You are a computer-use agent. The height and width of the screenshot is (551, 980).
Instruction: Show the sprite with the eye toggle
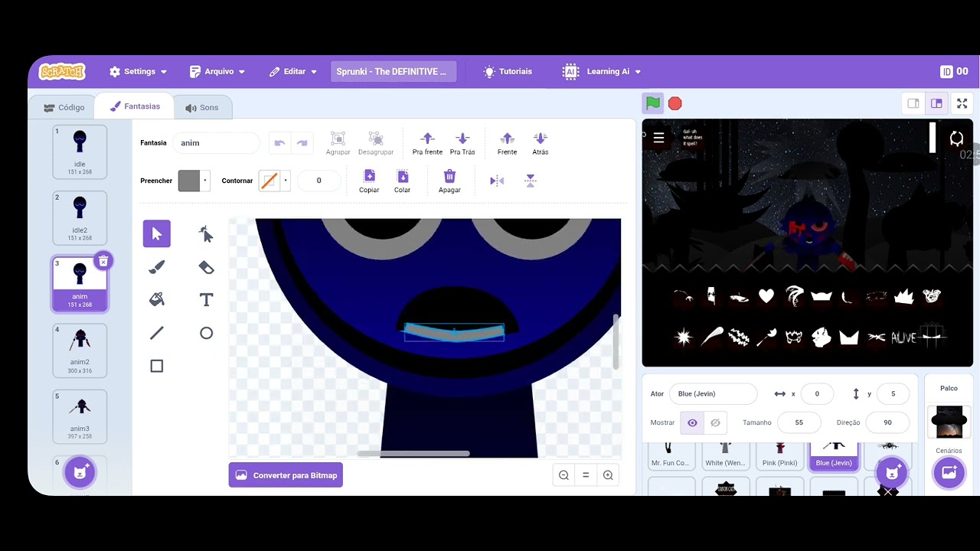pos(692,422)
